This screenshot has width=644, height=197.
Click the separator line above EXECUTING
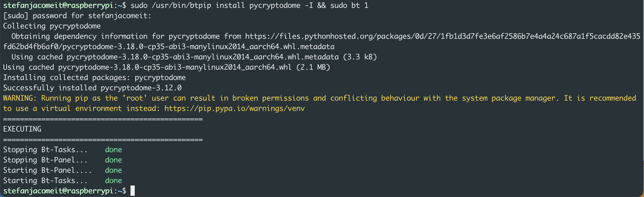pos(103,119)
